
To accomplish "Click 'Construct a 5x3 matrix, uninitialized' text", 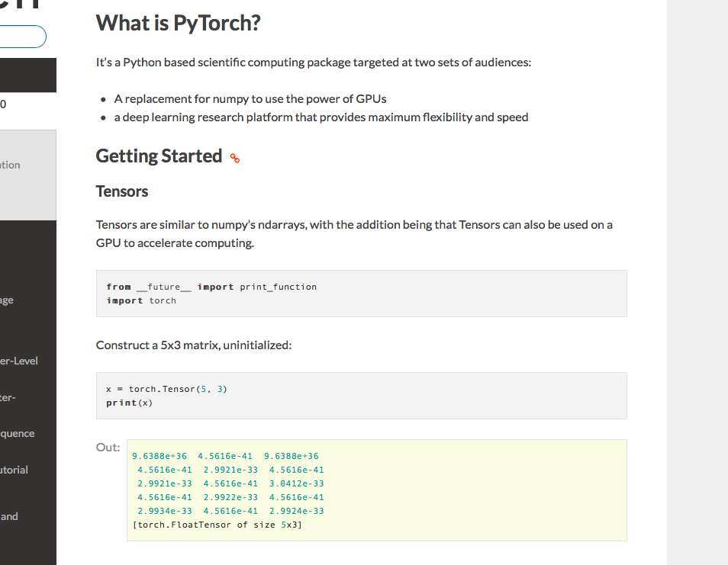I will tap(194, 345).
